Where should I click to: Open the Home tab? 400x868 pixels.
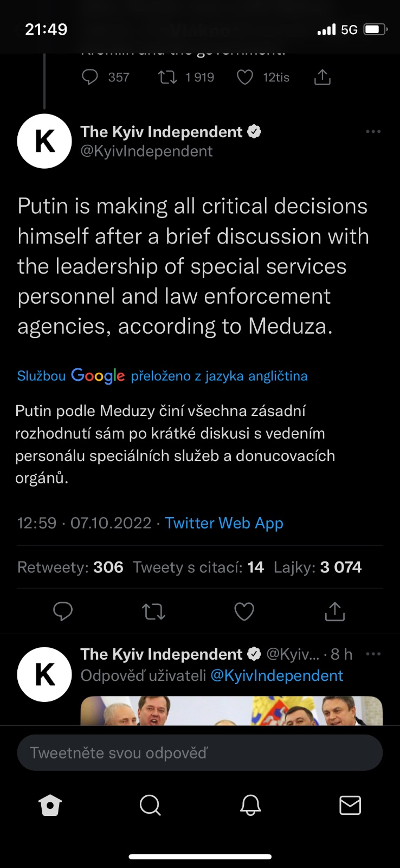pos(50,806)
